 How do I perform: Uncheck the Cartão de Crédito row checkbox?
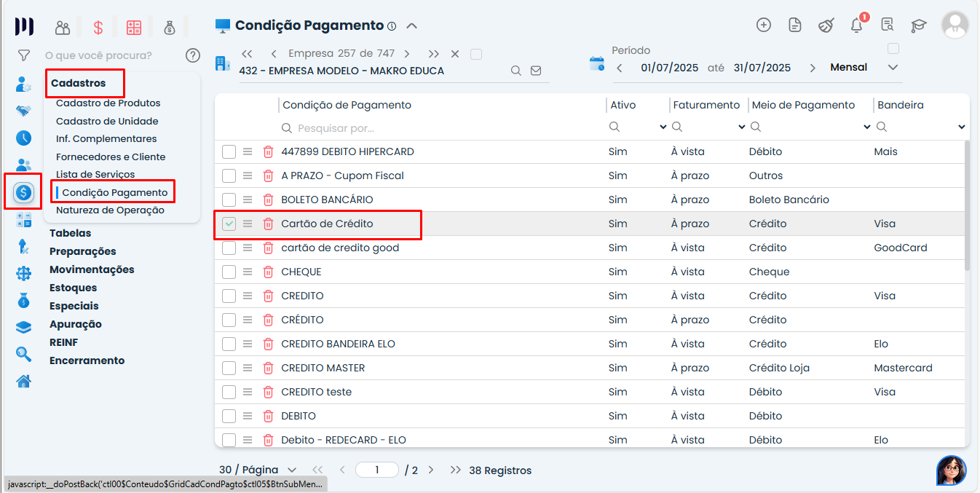(x=229, y=224)
